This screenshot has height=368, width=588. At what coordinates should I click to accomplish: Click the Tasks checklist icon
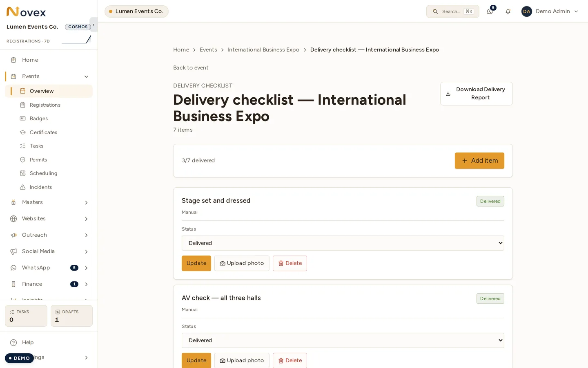(x=23, y=146)
